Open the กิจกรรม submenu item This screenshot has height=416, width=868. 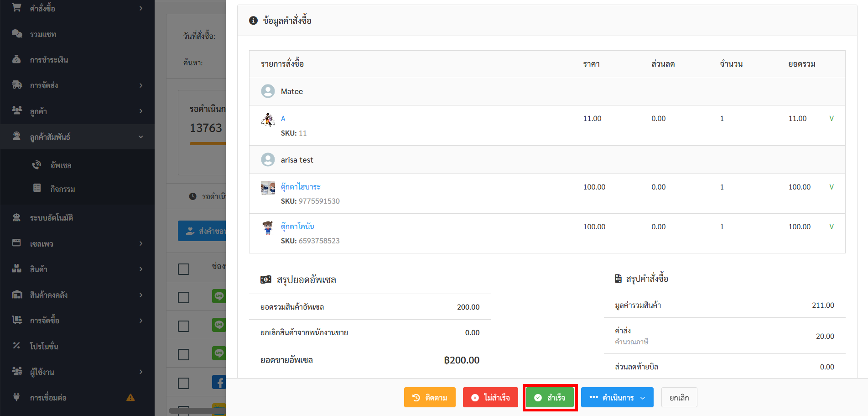point(62,189)
